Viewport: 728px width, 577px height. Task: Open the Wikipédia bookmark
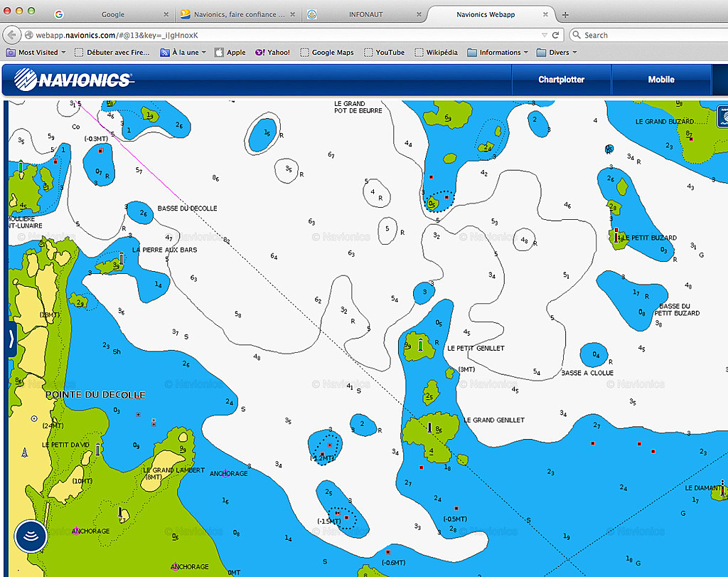(x=436, y=53)
